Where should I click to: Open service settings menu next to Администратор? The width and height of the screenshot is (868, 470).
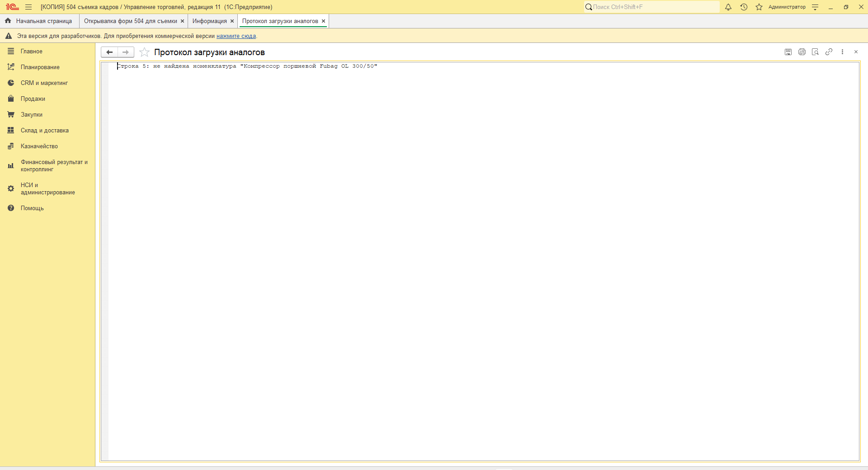[815, 7]
